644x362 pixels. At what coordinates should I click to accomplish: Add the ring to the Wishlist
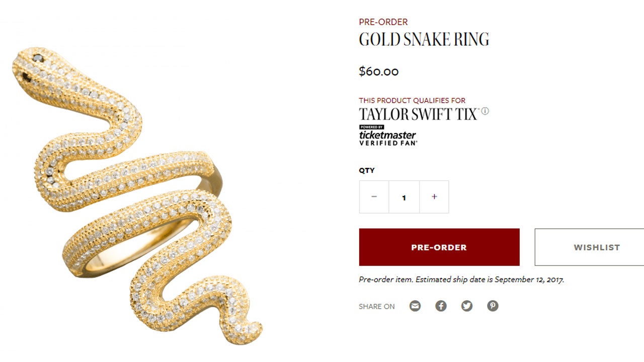click(x=596, y=247)
